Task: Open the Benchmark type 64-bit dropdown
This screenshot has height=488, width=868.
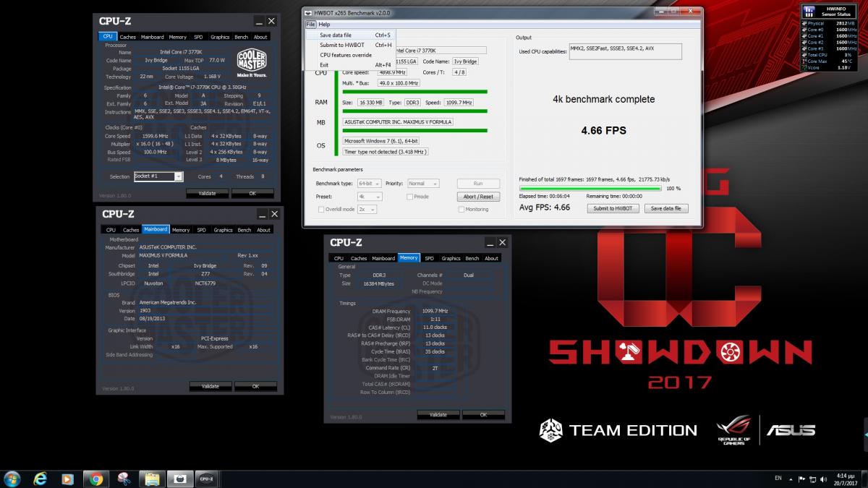Action: point(369,184)
